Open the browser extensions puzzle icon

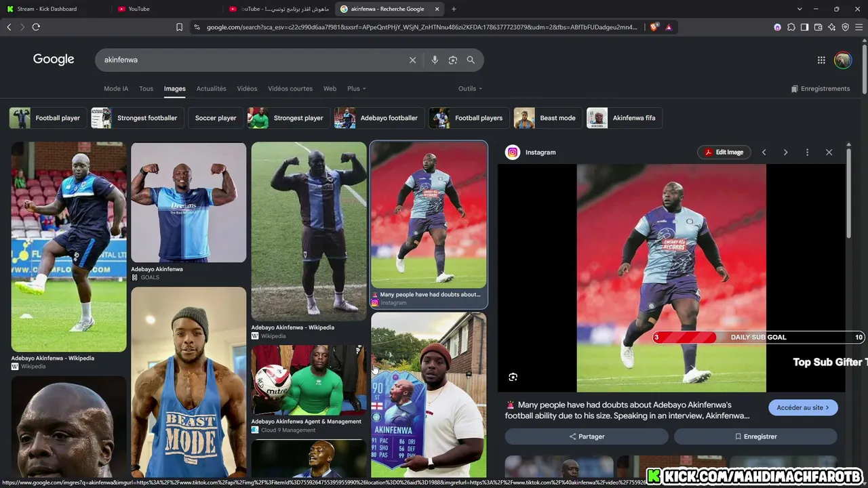pyautogui.click(x=791, y=27)
